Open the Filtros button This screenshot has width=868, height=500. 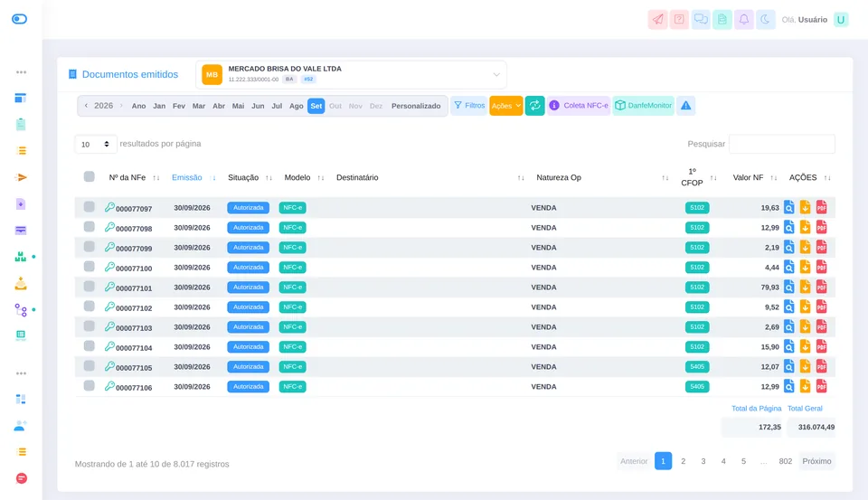click(469, 105)
